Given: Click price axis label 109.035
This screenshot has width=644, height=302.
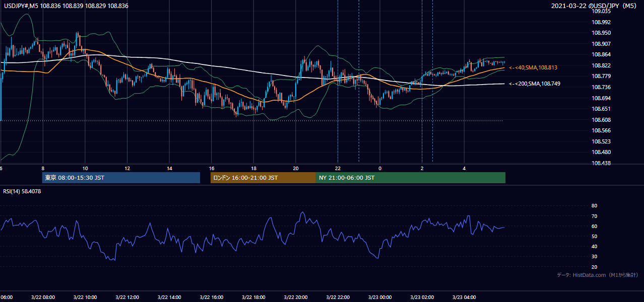Looking at the screenshot, I should 602,11.
